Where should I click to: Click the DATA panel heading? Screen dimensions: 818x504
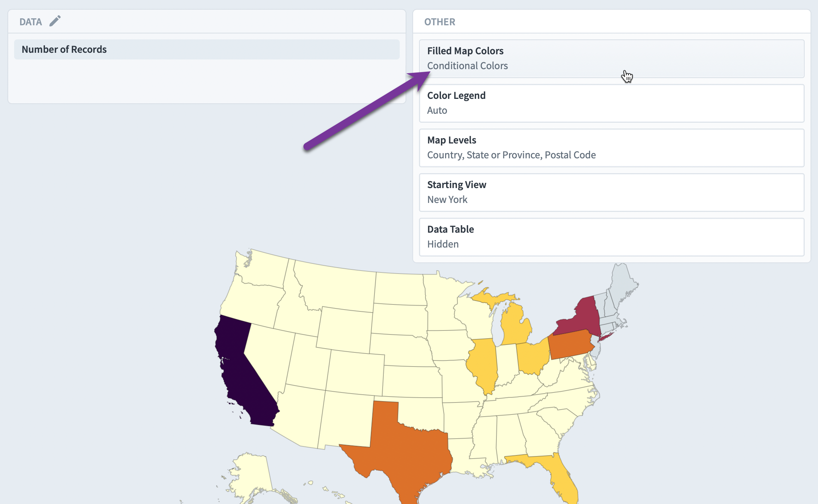tap(30, 22)
